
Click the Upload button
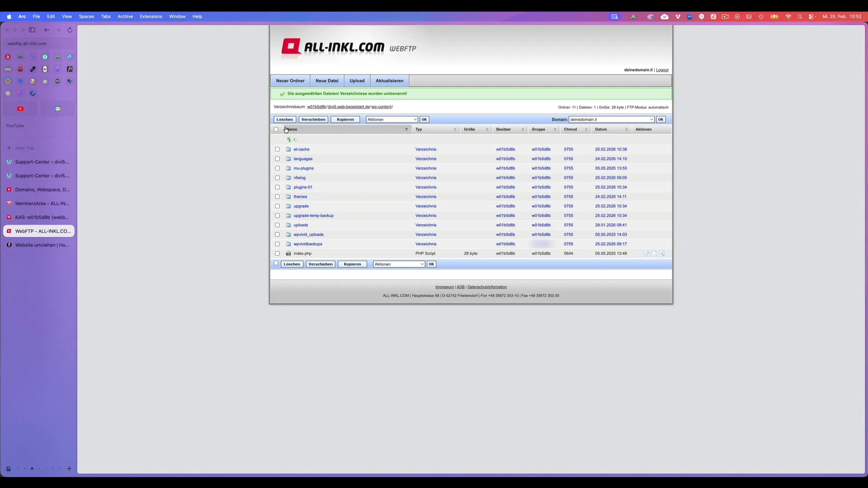click(357, 80)
